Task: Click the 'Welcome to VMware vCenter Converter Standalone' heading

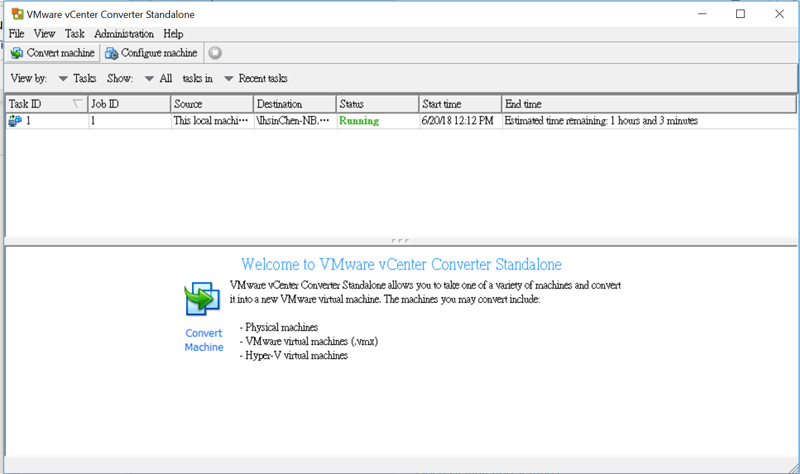Action: pos(401,264)
